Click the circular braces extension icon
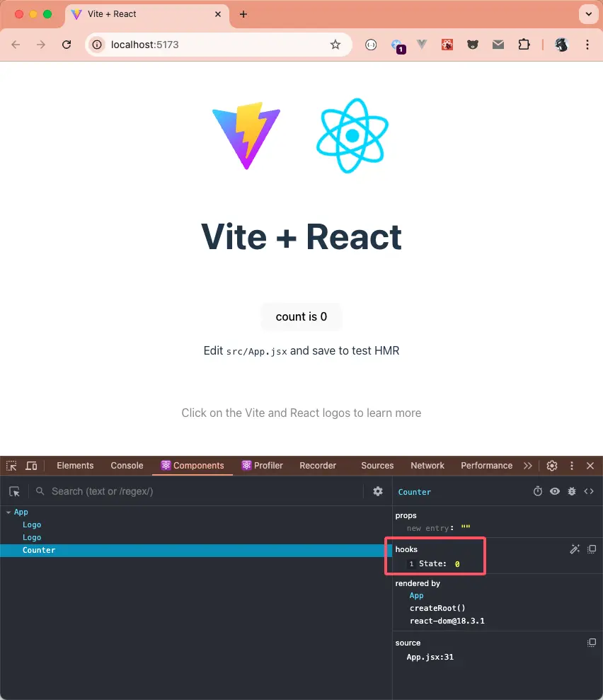This screenshot has width=603, height=700. pos(371,45)
